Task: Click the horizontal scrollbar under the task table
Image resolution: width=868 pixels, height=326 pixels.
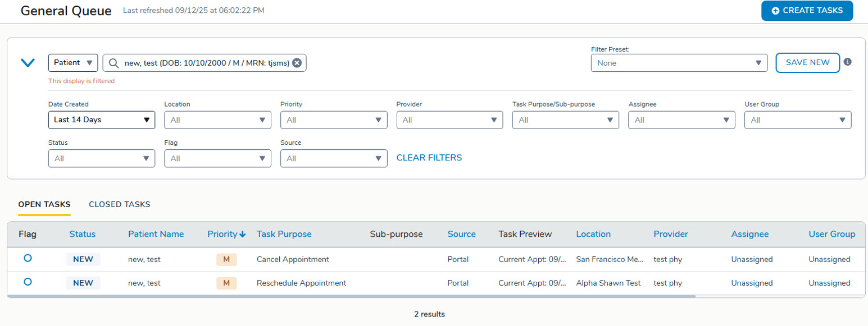Action: (x=351, y=296)
